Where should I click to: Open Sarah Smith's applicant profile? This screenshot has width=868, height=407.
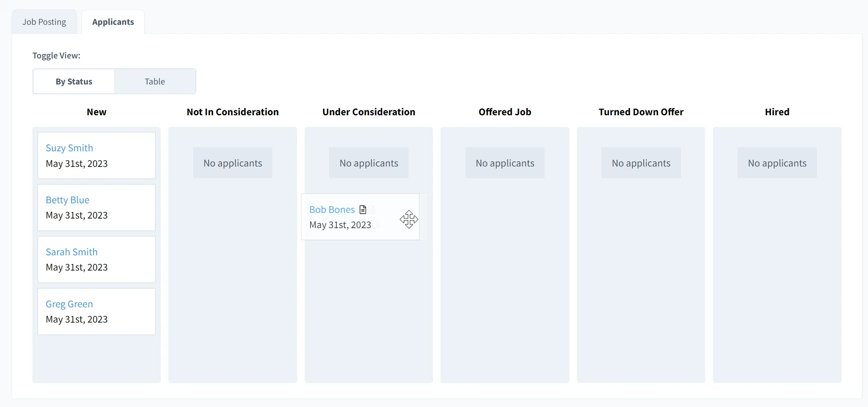point(72,252)
